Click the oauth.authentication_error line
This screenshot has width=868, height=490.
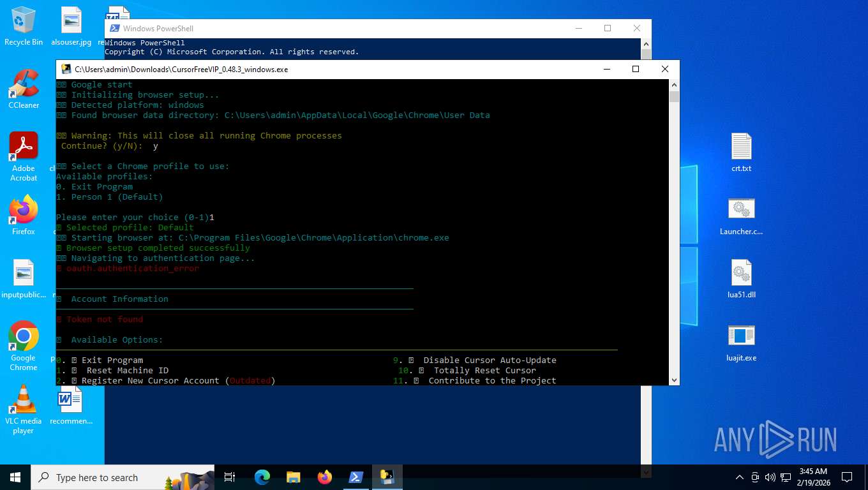click(133, 268)
